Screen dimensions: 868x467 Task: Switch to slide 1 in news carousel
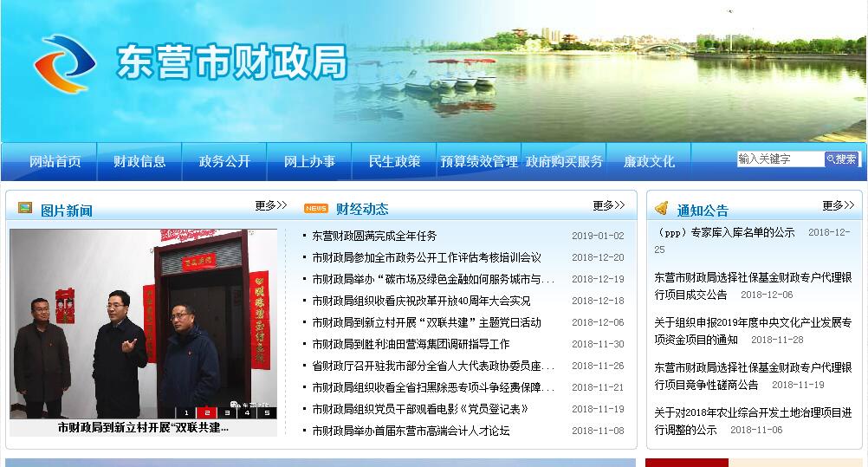pos(186,412)
